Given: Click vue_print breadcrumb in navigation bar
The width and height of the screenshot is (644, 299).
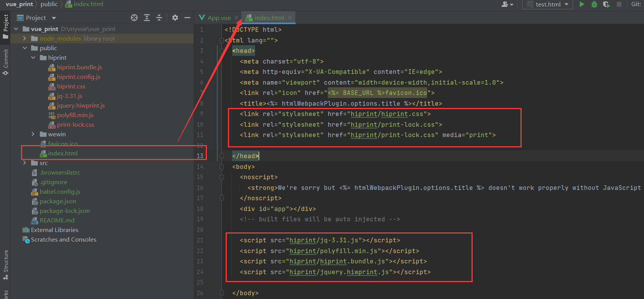Looking at the screenshot, I should 19,4.
